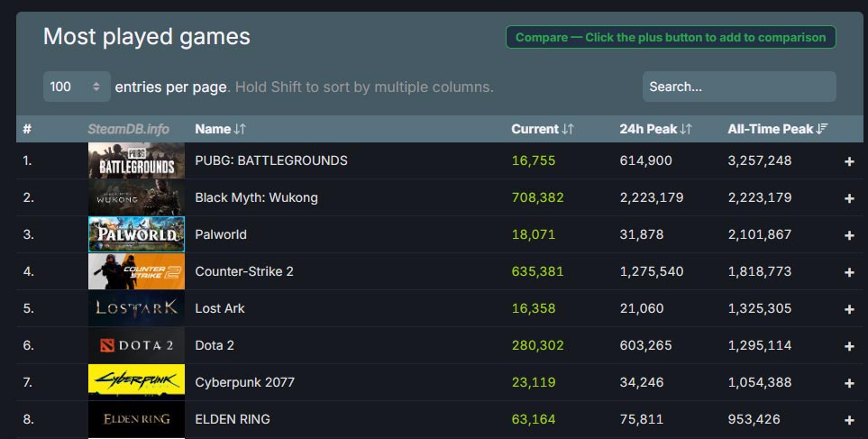868x439 pixels.
Task: Open the Palworld name link
Action: pyautogui.click(x=221, y=234)
